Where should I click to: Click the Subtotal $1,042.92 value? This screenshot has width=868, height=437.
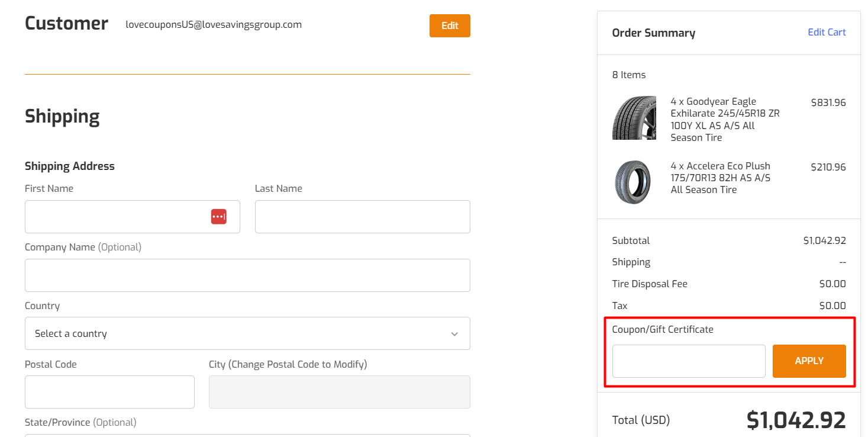(x=824, y=240)
